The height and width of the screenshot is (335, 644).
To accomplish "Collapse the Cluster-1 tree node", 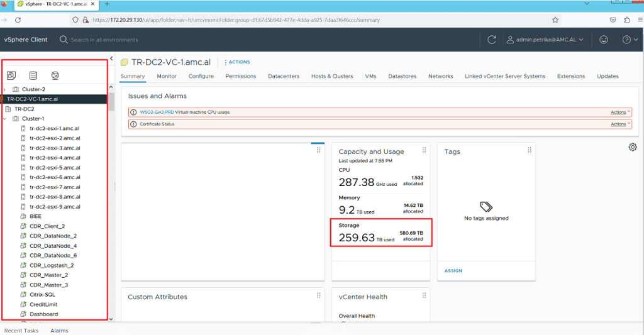I will click(x=5, y=118).
